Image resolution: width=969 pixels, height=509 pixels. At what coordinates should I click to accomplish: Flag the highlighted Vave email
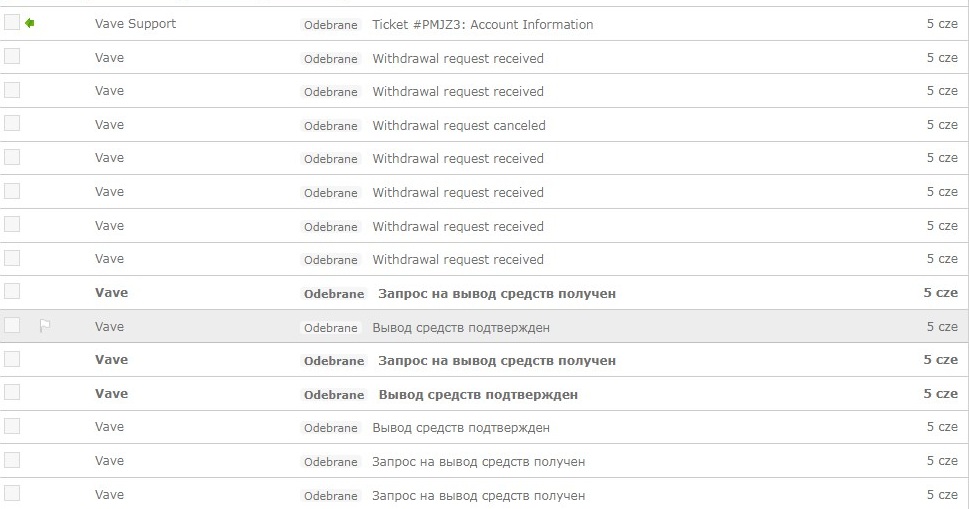(x=44, y=326)
